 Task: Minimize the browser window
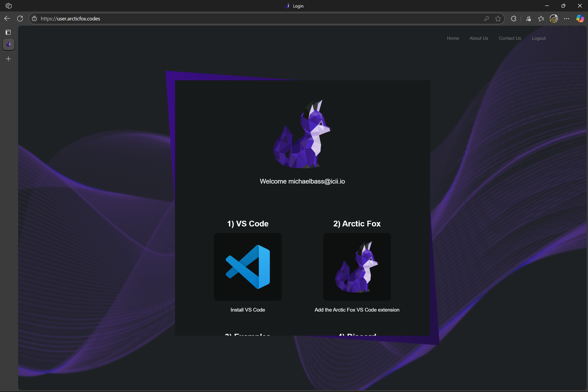(x=547, y=6)
